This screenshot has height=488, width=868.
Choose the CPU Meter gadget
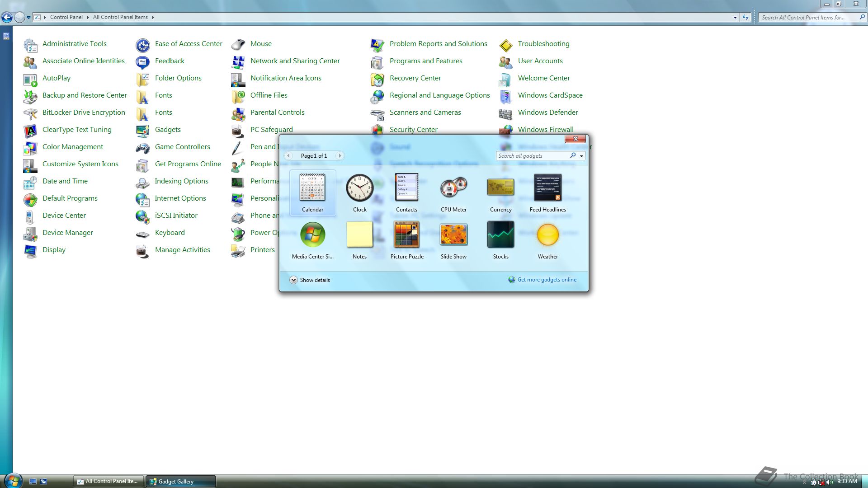453,193
